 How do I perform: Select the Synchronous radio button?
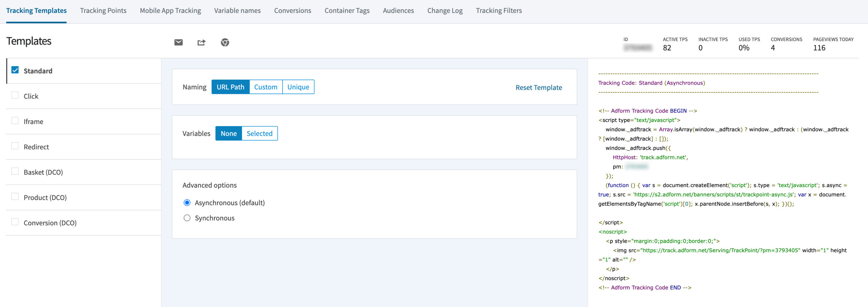pyautogui.click(x=187, y=218)
